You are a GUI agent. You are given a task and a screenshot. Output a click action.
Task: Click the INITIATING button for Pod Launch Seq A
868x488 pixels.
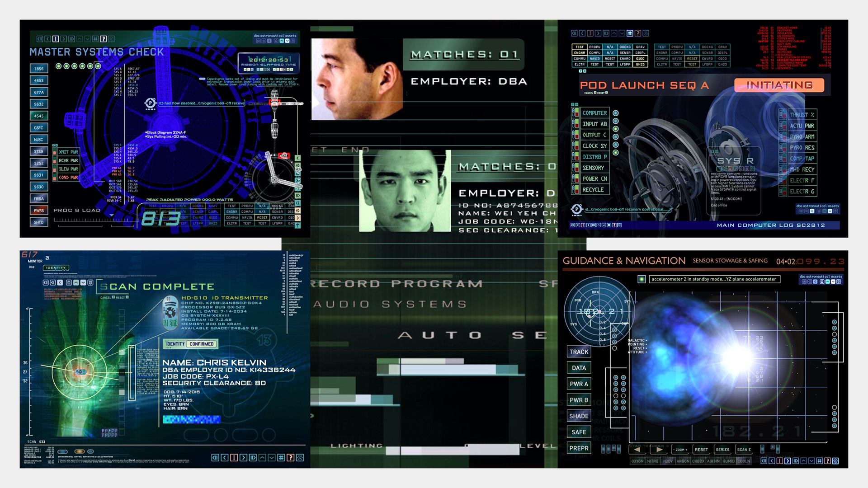(779, 85)
